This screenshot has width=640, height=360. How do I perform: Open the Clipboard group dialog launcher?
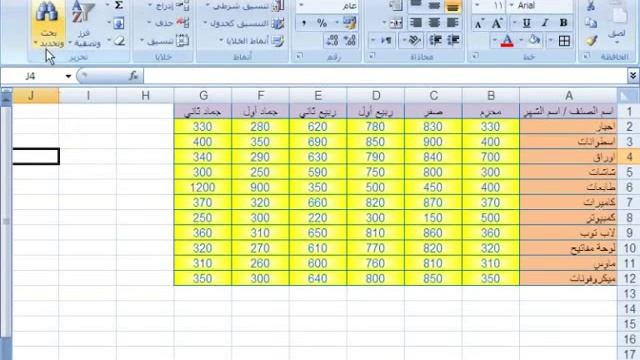point(587,56)
